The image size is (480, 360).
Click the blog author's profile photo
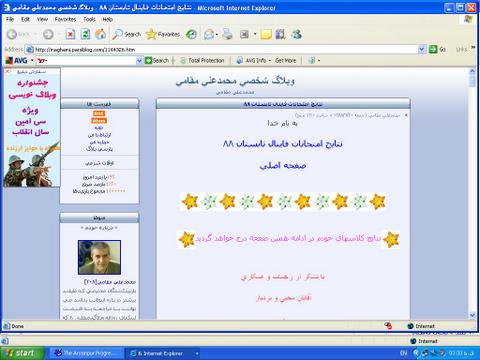[x=99, y=257]
